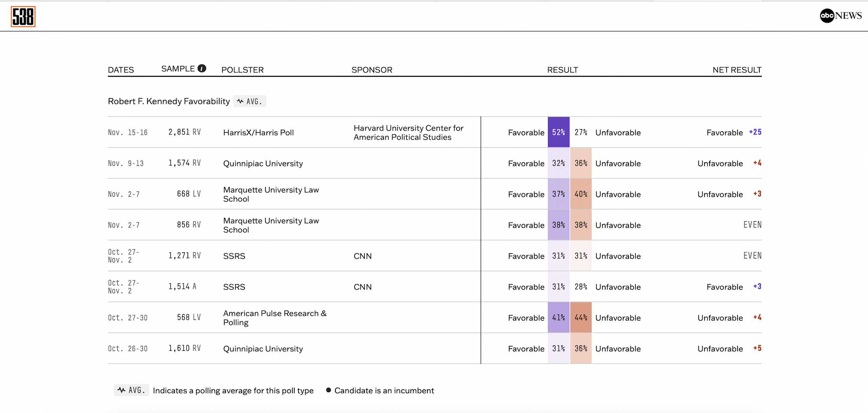Click the 538 logo icon
The width and height of the screenshot is (868, 413).
tap(23, 17)
